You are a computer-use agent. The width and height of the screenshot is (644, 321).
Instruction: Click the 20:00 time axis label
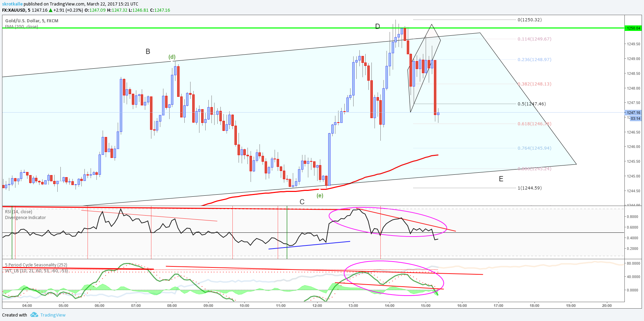607,306
